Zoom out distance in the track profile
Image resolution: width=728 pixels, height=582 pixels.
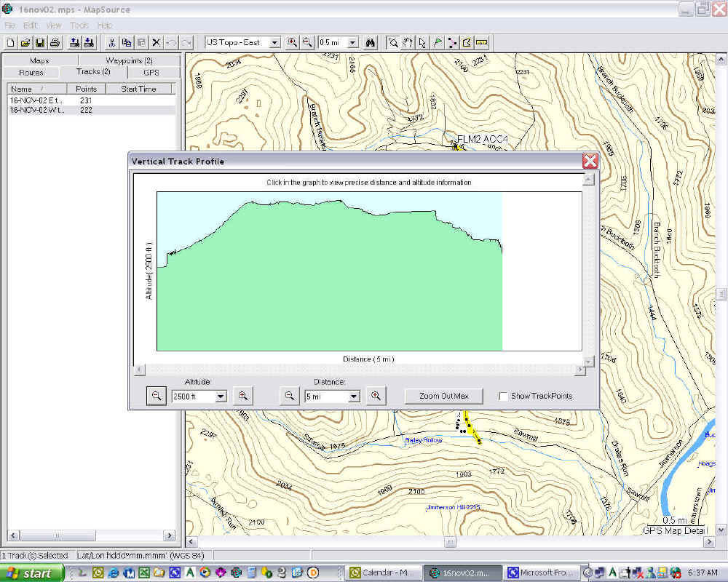click(x=289, y=396)
